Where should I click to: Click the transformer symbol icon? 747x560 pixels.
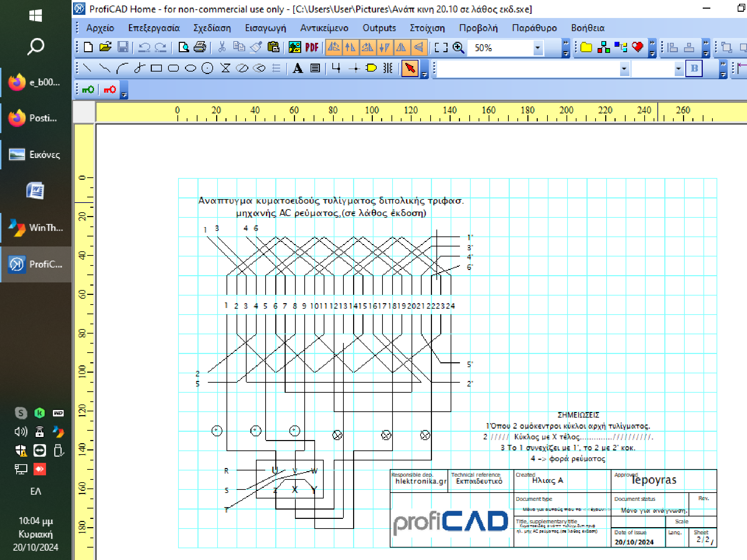(x=388, y=68)
